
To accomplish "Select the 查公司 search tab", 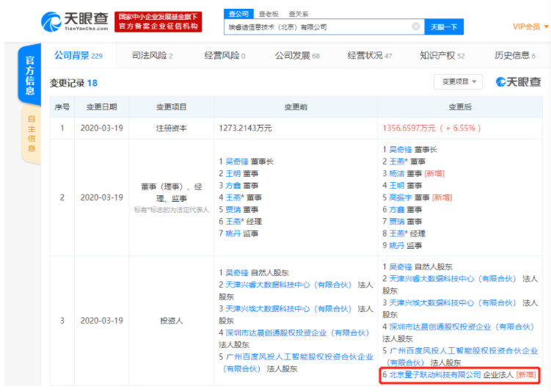I will coord(238,14).
